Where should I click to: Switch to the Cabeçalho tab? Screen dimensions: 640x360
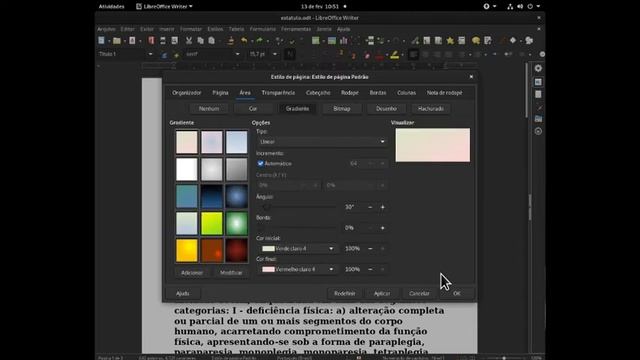tap(318, 93)
